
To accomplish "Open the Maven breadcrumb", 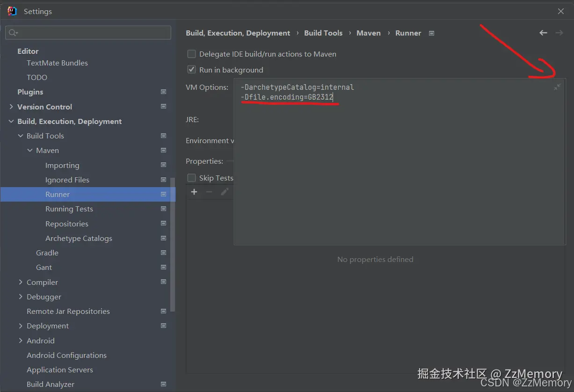I will click(369, 33).
